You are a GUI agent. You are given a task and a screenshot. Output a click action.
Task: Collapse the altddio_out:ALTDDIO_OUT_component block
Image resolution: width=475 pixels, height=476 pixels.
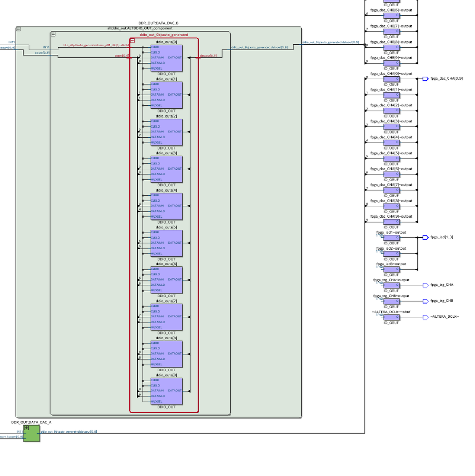[53, 34]
